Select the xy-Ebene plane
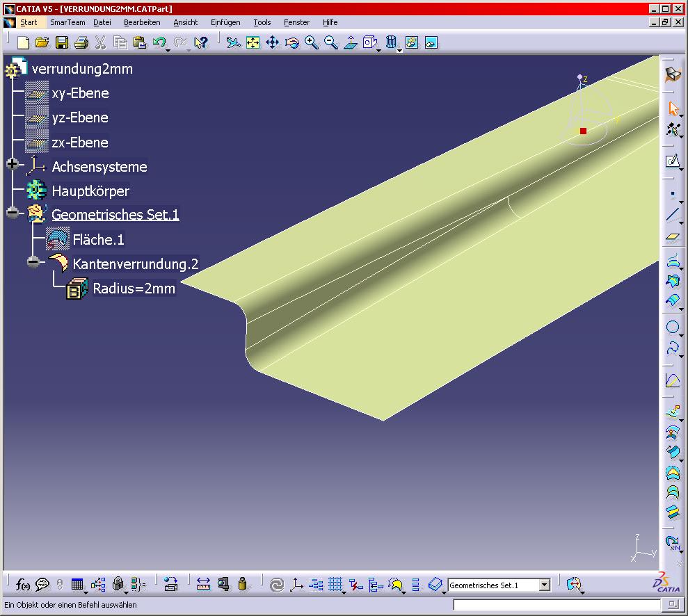Screen dimensions: 688x616 click(80, 93)
